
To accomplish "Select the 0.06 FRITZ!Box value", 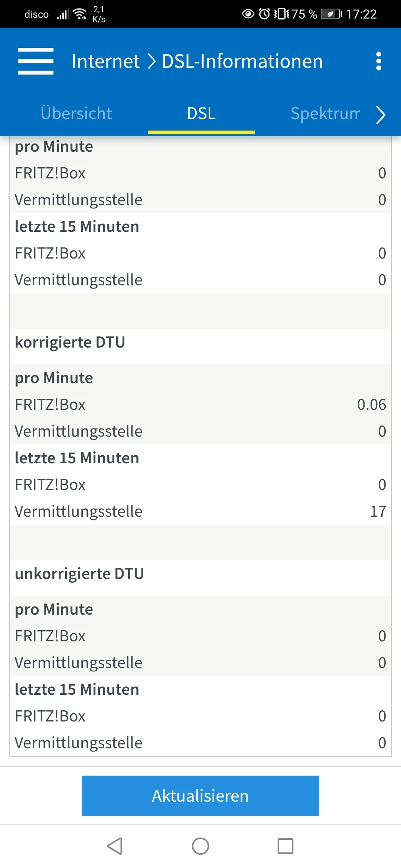I will (371, 404).
